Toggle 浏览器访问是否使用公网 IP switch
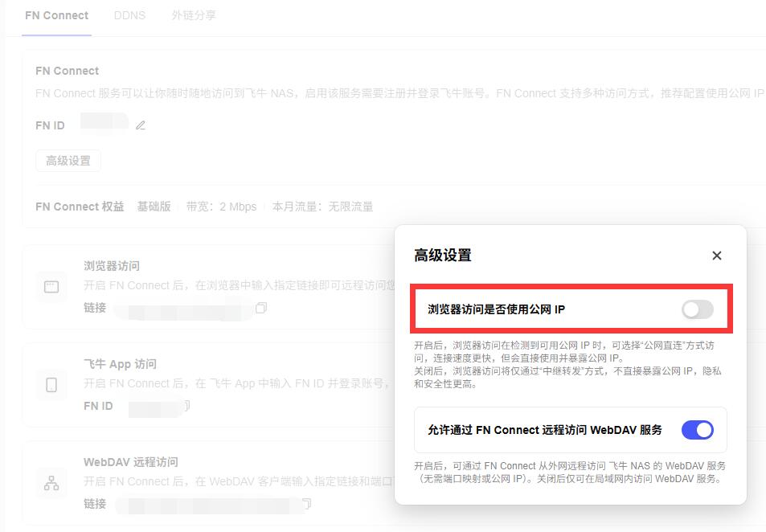 click(697, 309)
